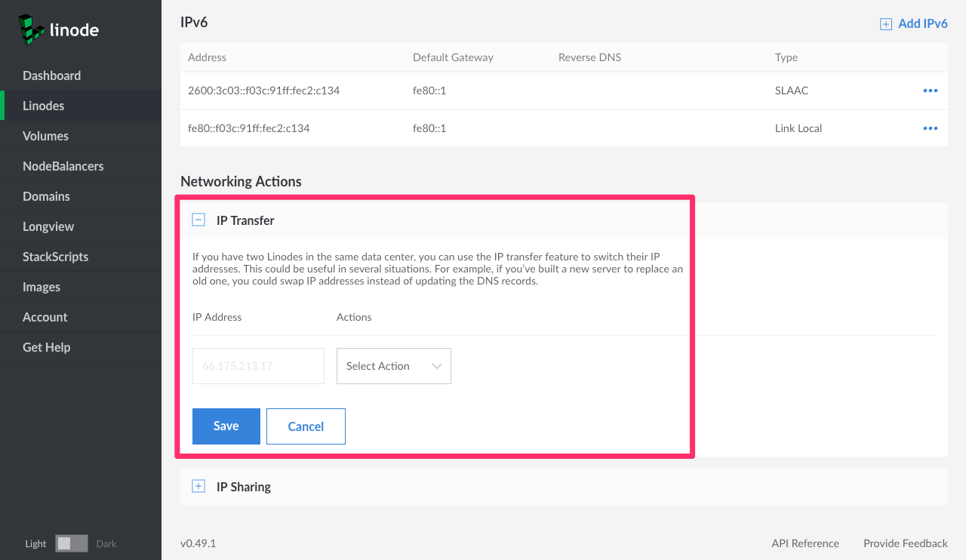Open actions menu for Link Local row

930,128
